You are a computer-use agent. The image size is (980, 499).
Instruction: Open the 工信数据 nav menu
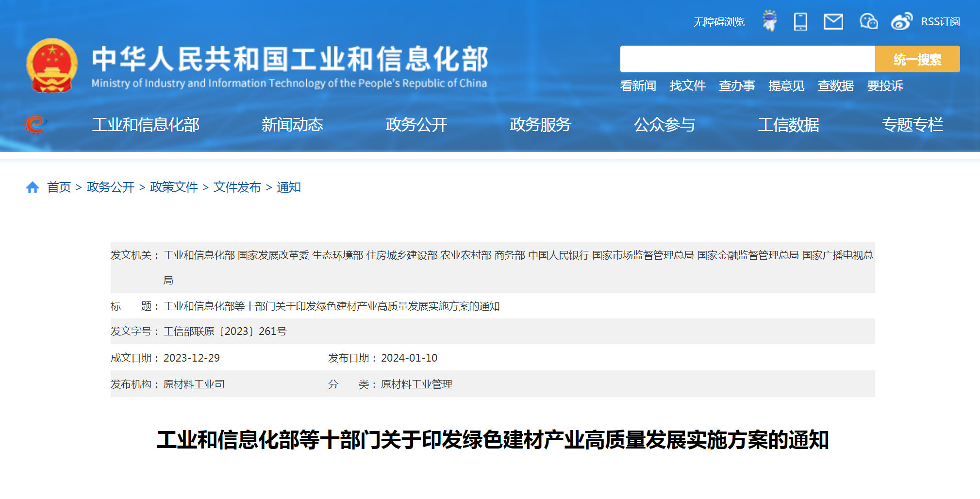(789, 125)
